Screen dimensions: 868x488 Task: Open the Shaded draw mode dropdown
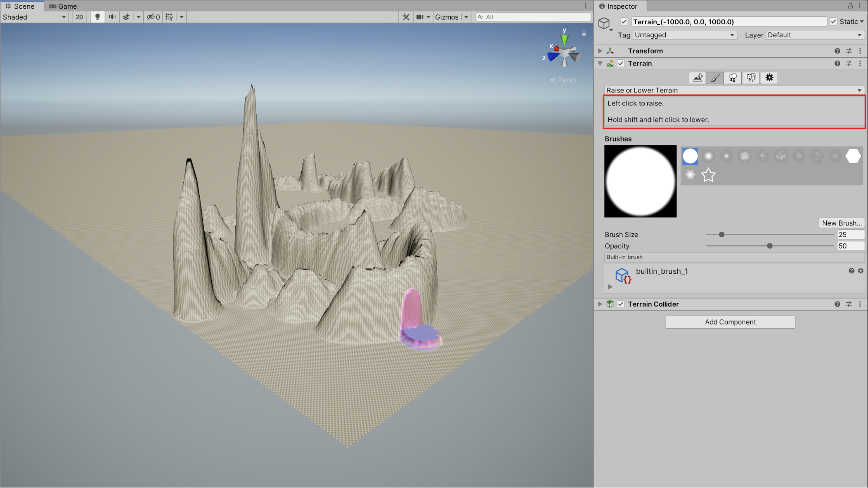click(x=34, y=17)
